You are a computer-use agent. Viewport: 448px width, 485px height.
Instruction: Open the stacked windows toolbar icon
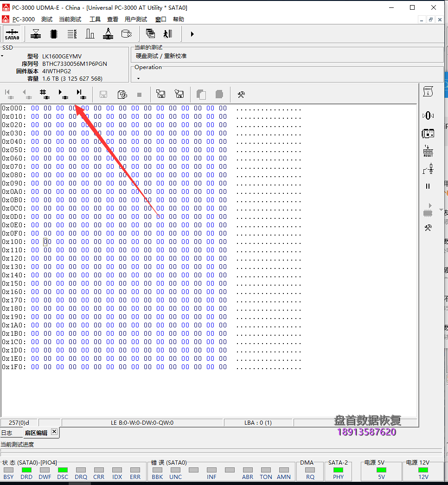pyautogui.click(x=150, y=33)
